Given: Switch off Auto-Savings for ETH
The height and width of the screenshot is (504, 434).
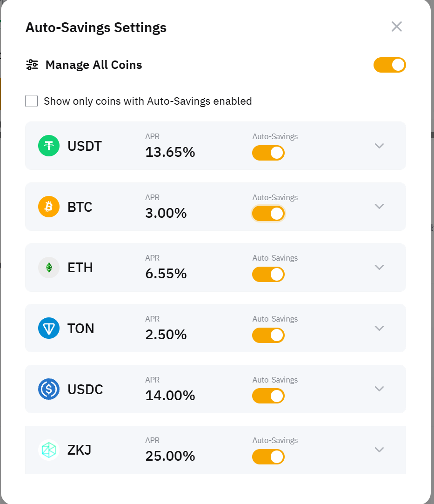Looking at the screenshot, I should (268, 275).
